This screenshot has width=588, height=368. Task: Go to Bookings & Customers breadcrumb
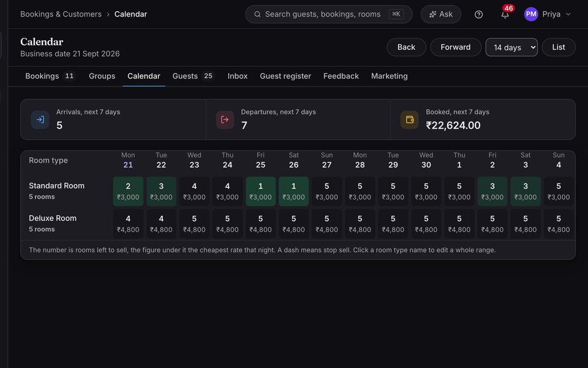pyautogui.click(x=61, y=14)
